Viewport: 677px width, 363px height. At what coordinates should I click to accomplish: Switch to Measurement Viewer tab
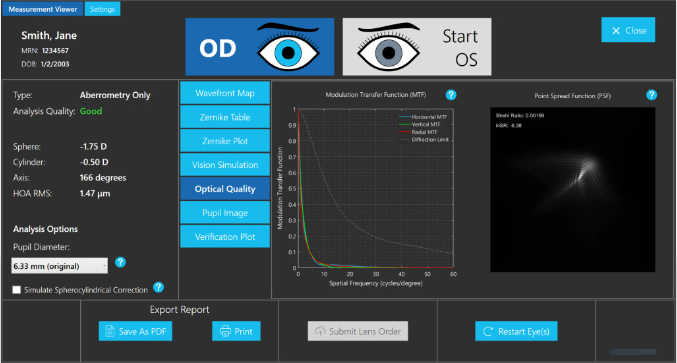[42, 9]
